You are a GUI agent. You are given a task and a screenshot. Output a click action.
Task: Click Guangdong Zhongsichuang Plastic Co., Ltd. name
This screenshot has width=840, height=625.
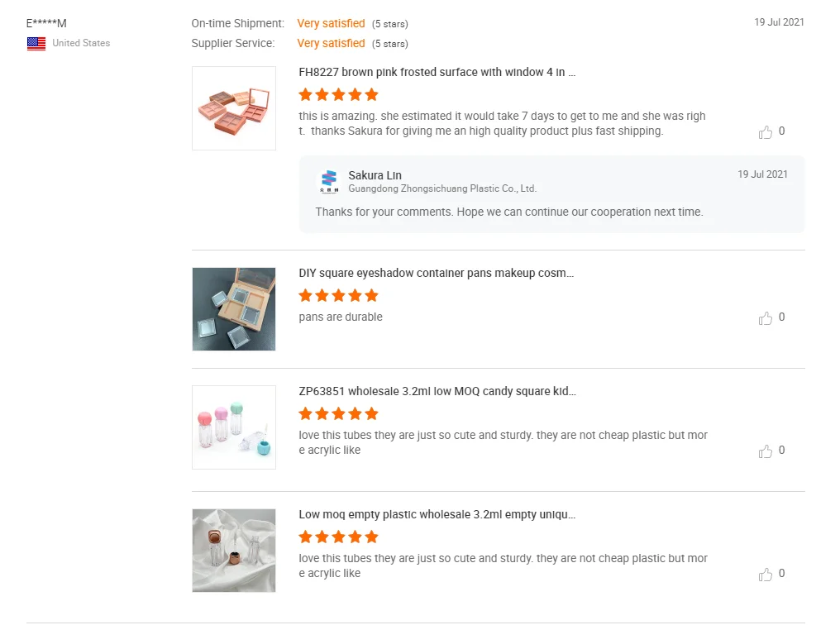442,188
